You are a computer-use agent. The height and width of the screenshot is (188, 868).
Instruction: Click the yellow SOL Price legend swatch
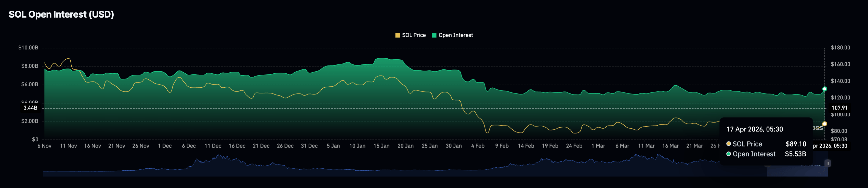(x=398, y=35)
